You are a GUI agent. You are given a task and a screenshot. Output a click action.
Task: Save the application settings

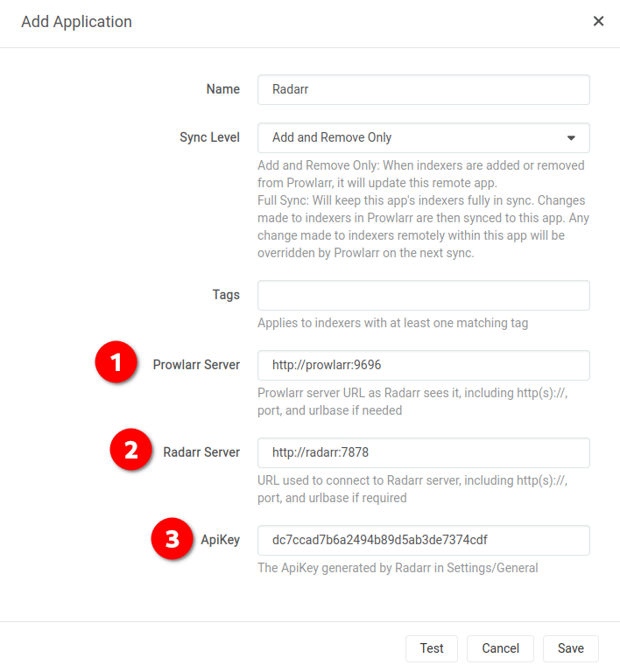click(571, 648)
